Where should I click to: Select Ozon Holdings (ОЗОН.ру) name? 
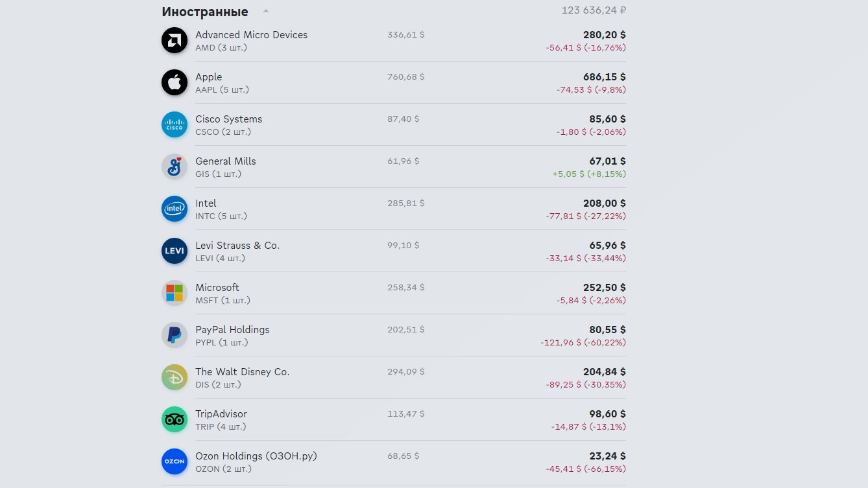click(x=256, y=456)
